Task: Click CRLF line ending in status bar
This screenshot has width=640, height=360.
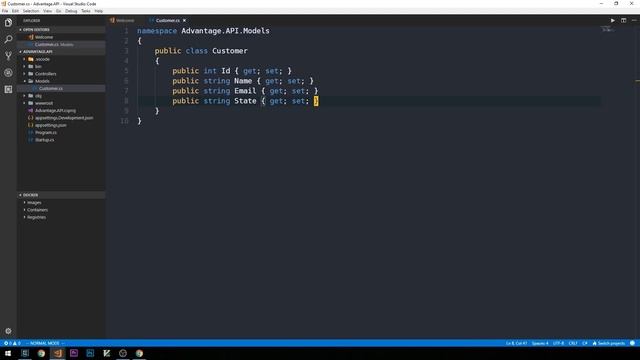Action: (573, 343)
